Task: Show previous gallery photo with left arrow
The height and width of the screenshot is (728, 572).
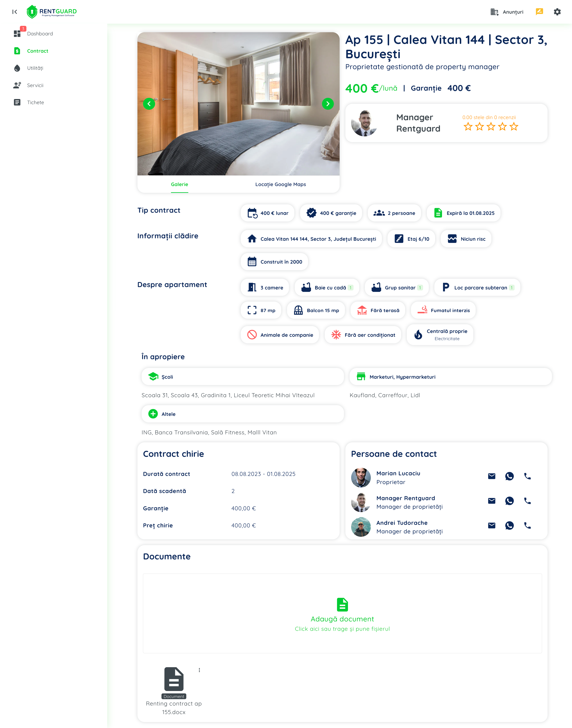Action: (149, 104)
